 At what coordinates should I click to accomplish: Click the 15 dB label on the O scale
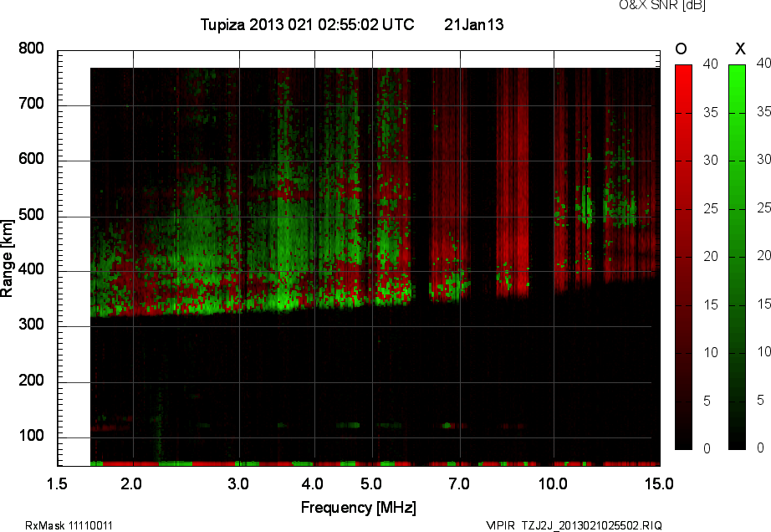coord(711,304)
